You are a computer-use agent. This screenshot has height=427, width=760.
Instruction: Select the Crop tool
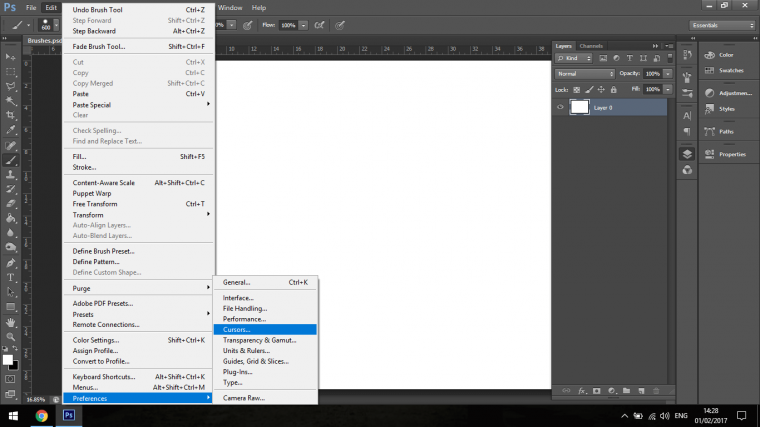(10, 115)
